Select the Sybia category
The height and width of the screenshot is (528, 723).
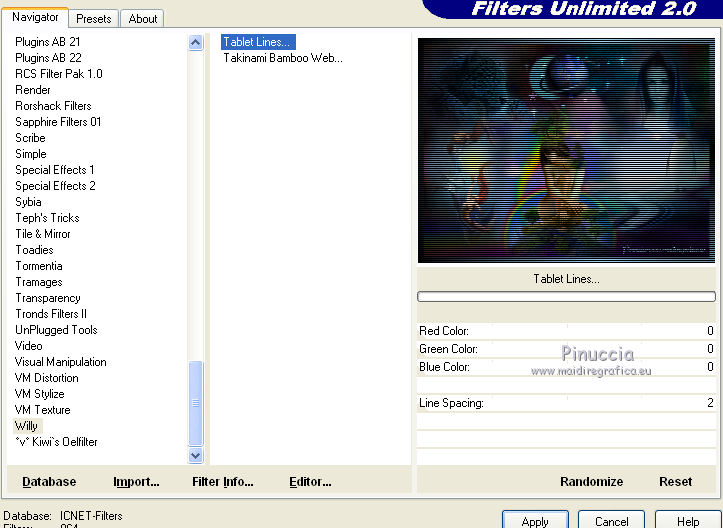pyautogui.click(x=28, y=202)
